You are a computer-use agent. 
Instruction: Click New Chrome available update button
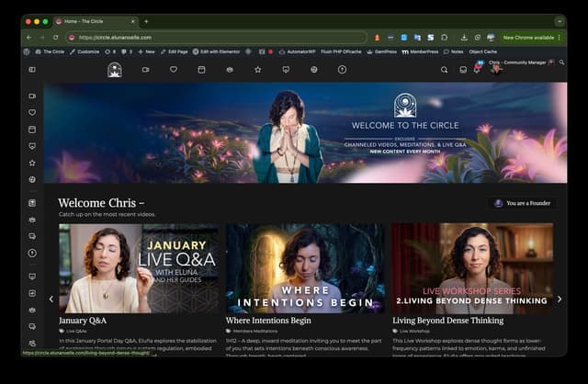[x=528, y=38]
